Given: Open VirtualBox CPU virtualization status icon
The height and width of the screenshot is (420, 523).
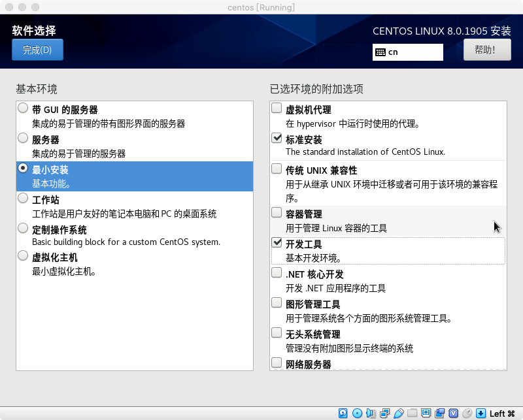Looking at the screenshot, I should 453,413.
